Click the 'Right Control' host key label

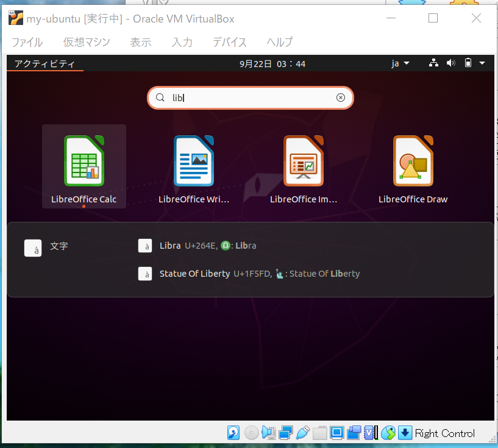(x=444, y=433)
